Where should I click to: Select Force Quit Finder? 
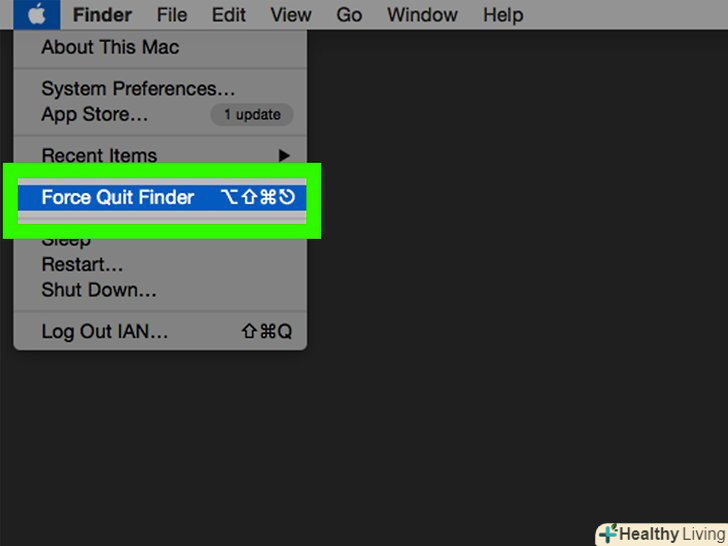point(118,197)
